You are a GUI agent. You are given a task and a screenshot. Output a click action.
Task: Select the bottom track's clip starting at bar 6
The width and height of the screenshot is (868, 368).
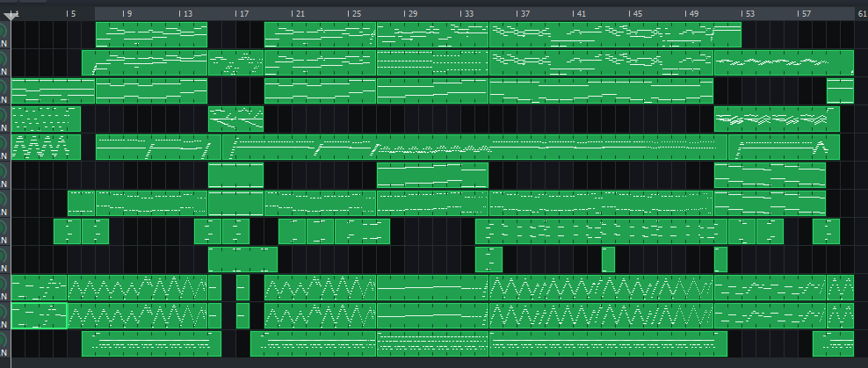point(151,343)
